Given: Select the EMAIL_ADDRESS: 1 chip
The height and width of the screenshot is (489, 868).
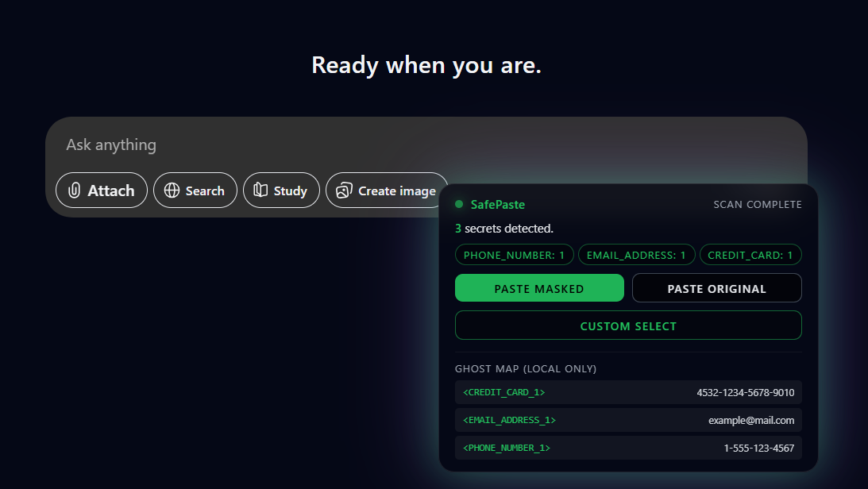Looking at the screenshot, I should click(x=636, y=255).
